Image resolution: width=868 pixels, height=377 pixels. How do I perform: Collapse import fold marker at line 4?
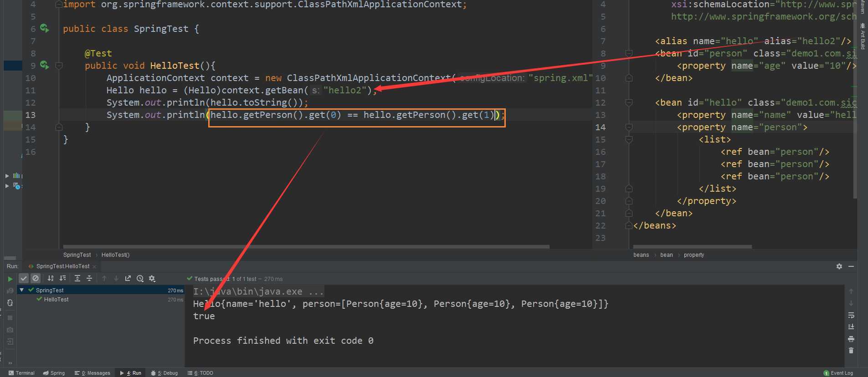[59, 5]
